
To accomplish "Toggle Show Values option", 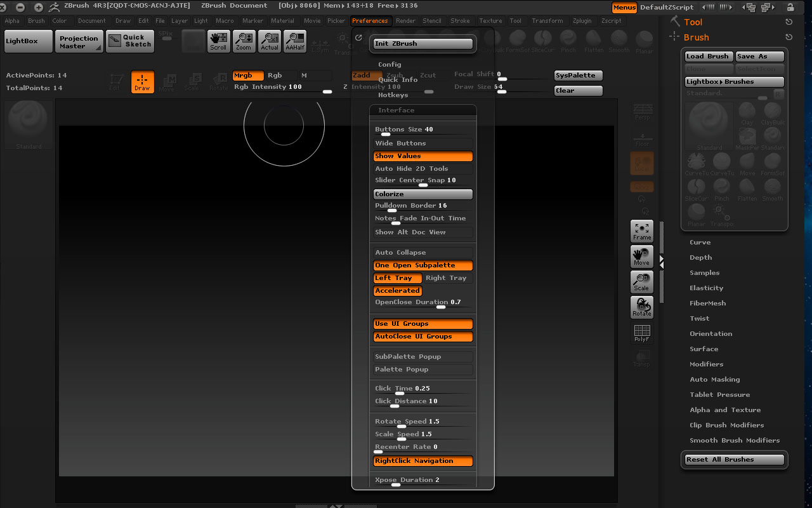I will click(423, 156).
